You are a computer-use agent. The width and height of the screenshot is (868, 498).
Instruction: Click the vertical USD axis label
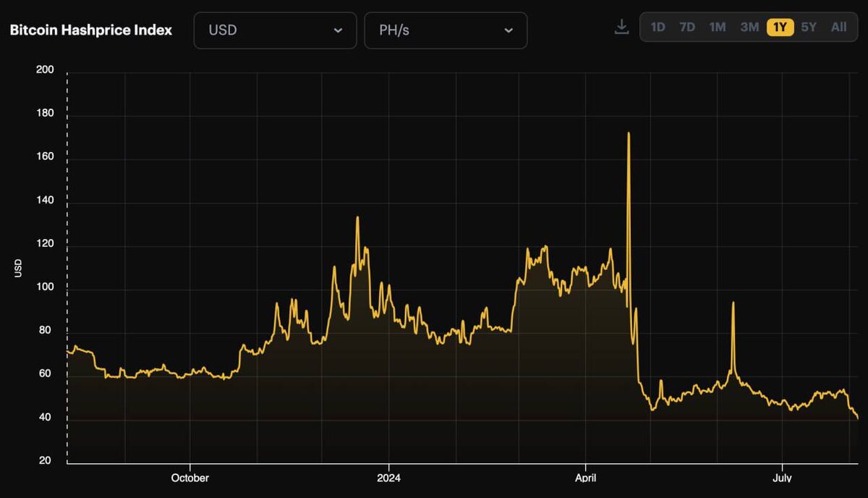click(18, 267)
